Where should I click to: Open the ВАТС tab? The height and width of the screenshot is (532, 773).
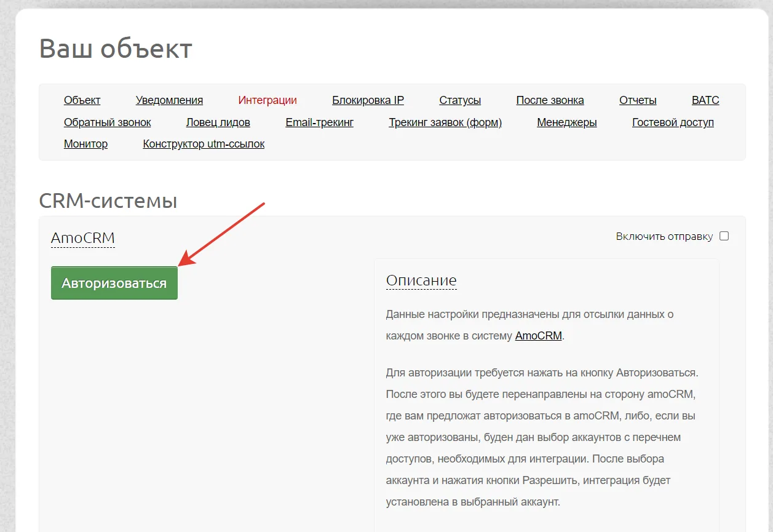pos(705,100)
